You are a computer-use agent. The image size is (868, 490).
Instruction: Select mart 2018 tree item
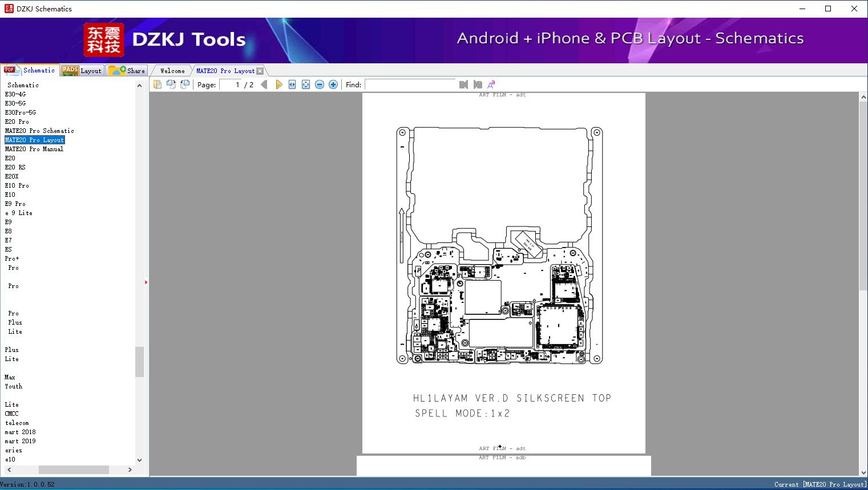(x=21, y=432)
